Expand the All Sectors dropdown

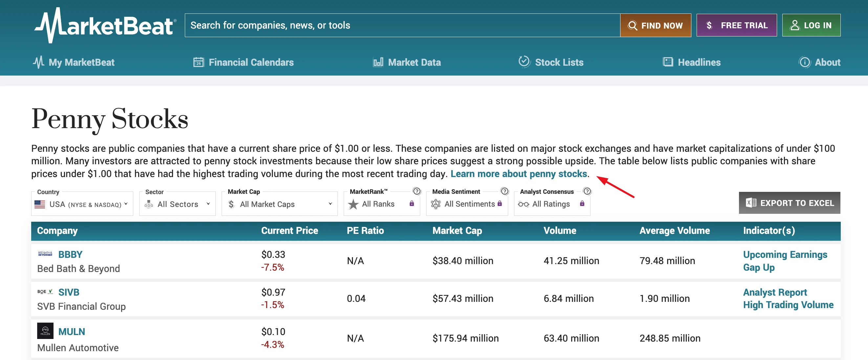pyautogui.click(x=177, y=204)
